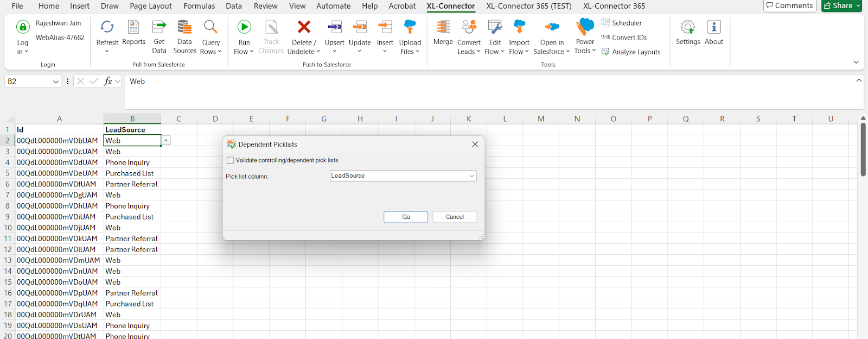Open the Reports tool
Image resolution: width=868 pixels, height=339 pixels.
(133, 33)
